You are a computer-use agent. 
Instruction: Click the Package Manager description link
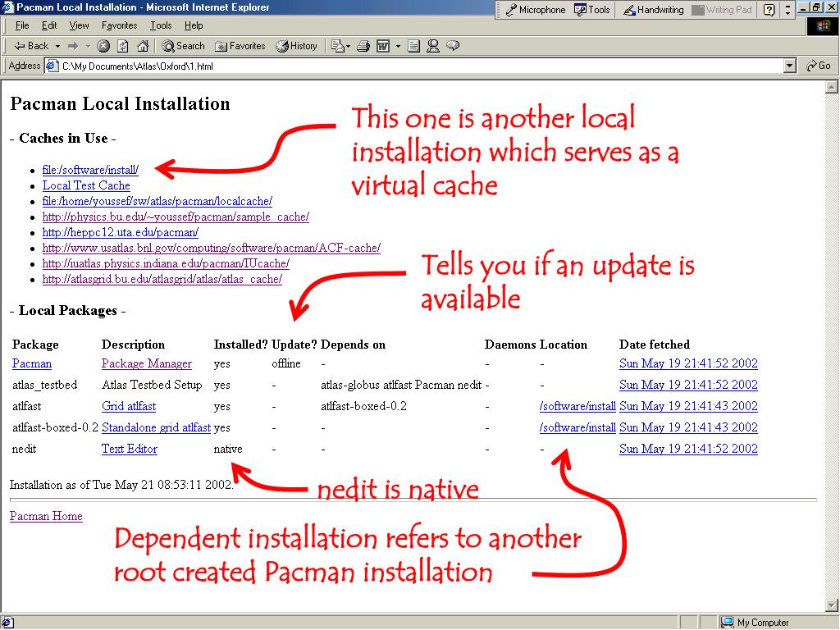[147, 363]
